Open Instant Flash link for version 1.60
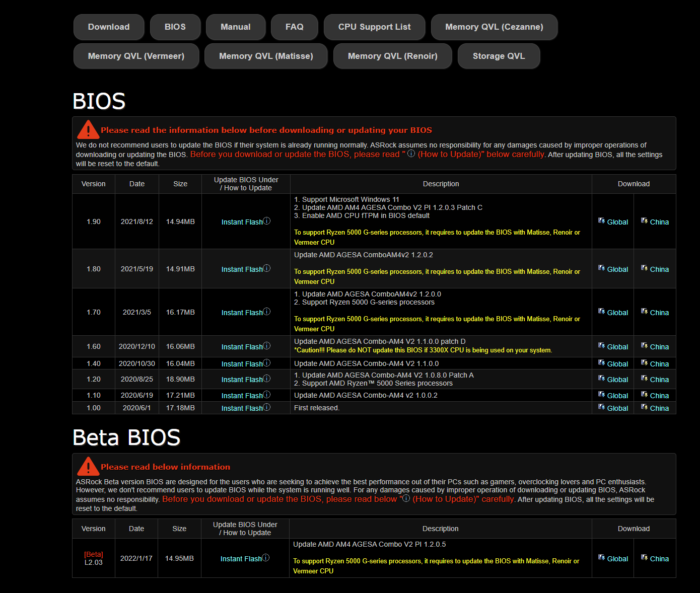 [242, 347]
